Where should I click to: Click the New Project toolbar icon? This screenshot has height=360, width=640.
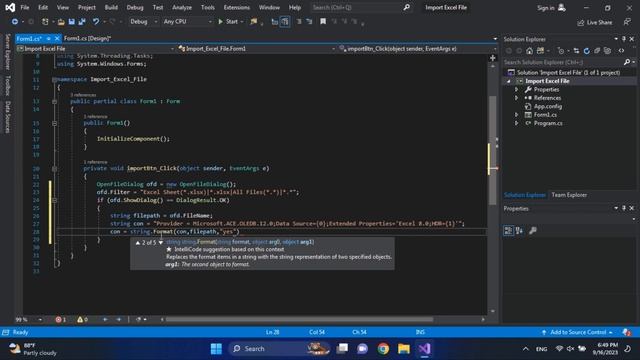click(x=45, y=22)
